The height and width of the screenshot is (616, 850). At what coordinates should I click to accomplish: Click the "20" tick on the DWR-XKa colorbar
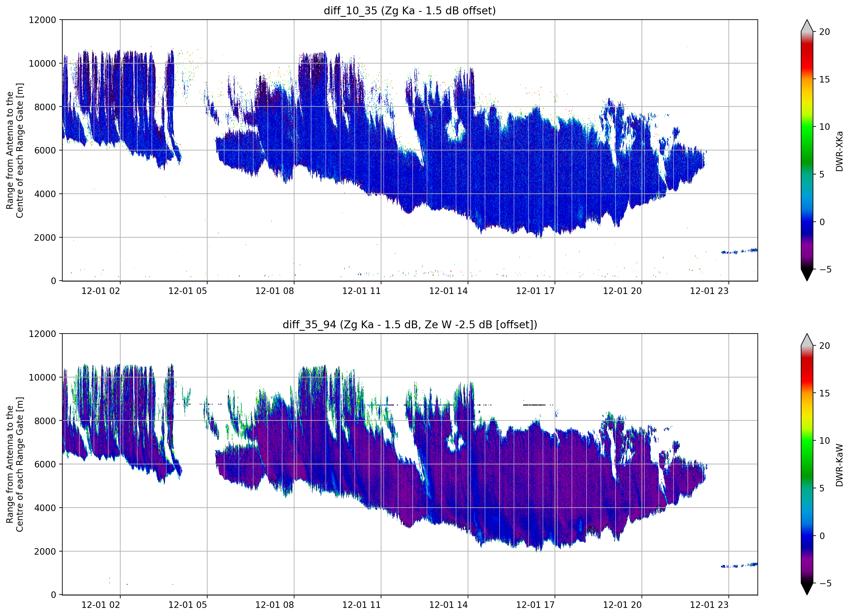pyautogui.click(x=824, y=32)
